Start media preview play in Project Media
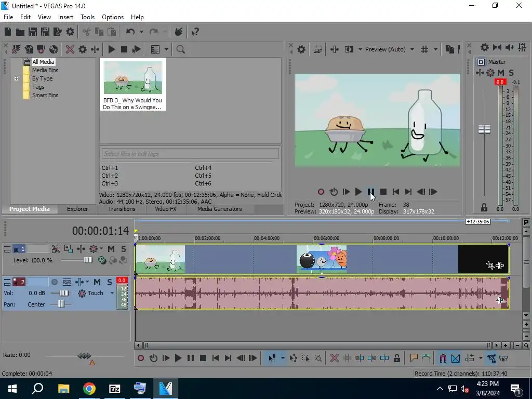532x399 pixels. [x=111, y=49]
